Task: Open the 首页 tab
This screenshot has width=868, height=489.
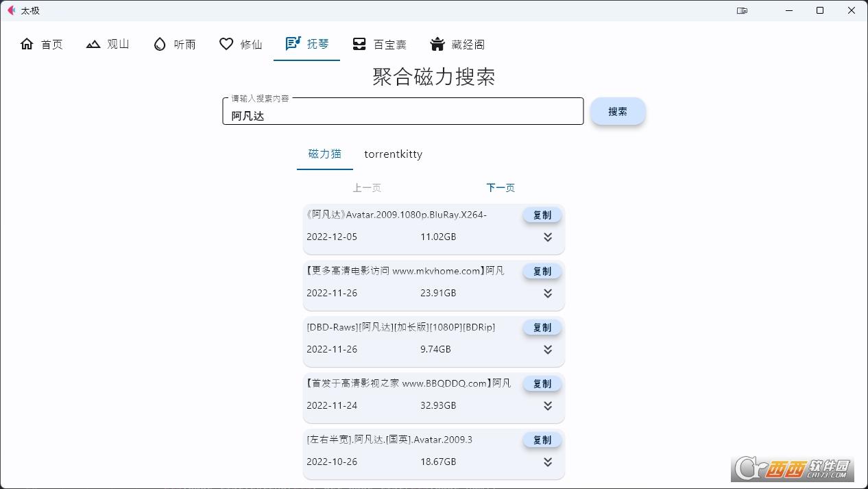Action: [42, 44]
